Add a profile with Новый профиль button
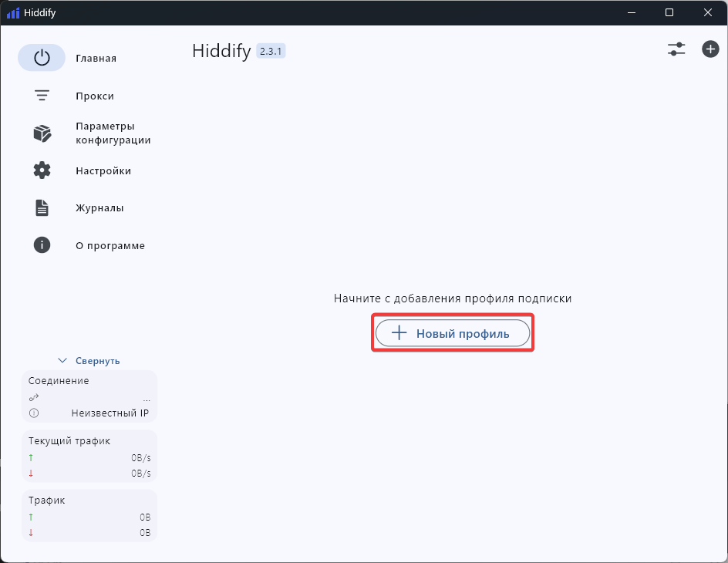728x563 pixels. [453, 333]
